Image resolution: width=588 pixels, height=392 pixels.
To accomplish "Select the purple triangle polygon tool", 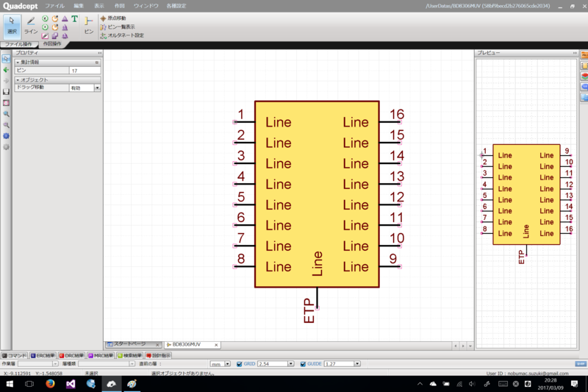I will [x=65, y=18].
